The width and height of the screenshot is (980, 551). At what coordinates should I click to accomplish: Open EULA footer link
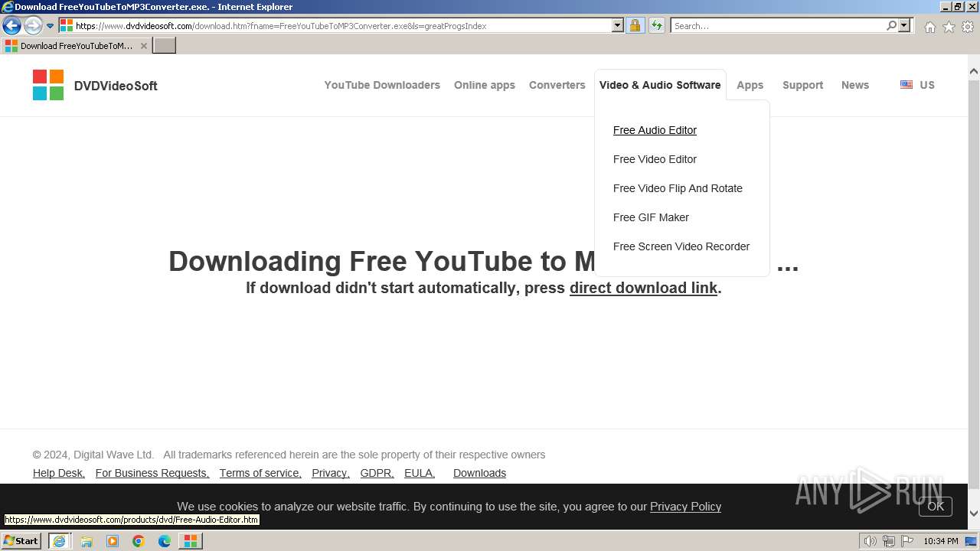pyautogui.click(x=420, y=473)
